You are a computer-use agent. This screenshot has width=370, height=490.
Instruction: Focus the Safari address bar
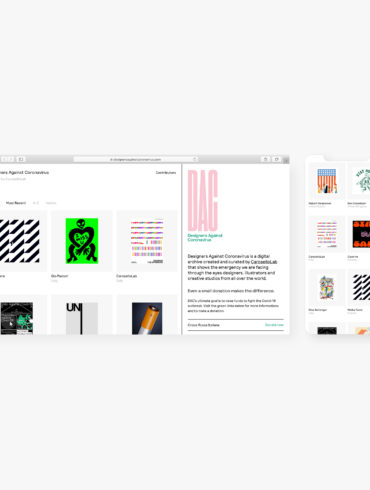coord(136,159)
